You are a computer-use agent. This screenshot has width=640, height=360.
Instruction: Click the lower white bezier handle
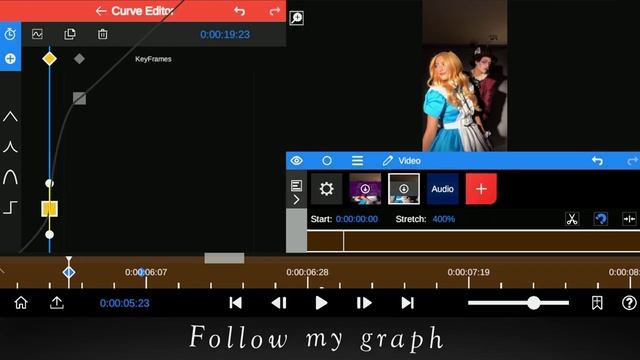49,235
